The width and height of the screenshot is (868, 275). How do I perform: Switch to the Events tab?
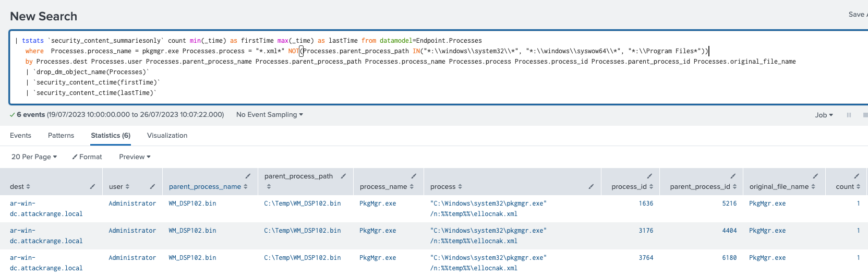tap(20, 136)
